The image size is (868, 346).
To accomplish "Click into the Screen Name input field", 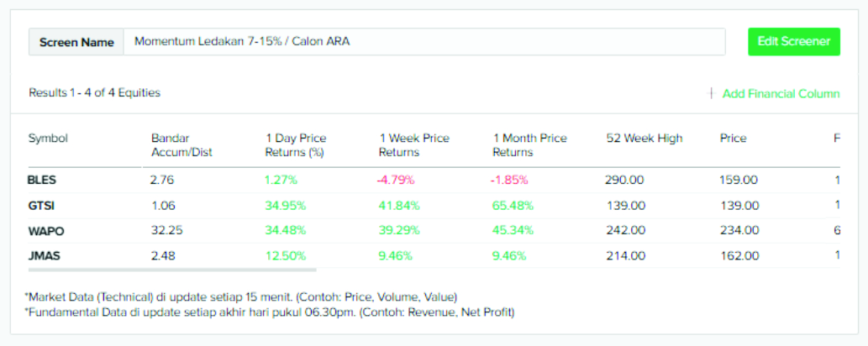I will click(x=424, y=42).
